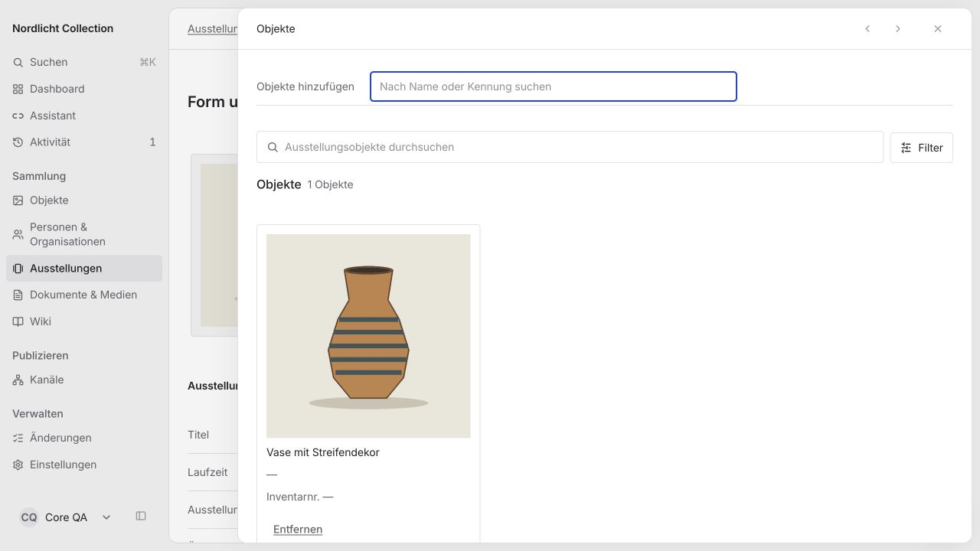Open Personen & Organisationen section

click(84, 234)
